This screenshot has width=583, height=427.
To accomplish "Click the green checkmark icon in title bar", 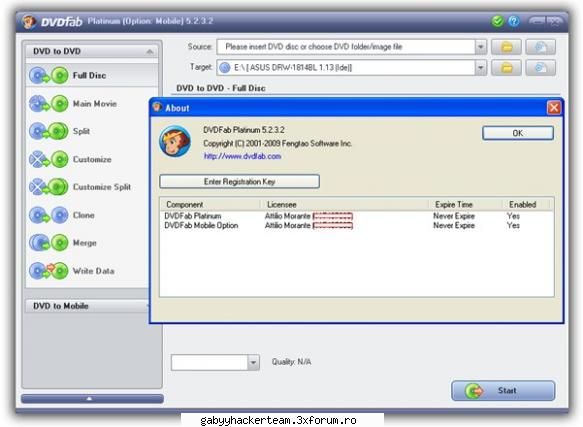I will click(497, 21).
